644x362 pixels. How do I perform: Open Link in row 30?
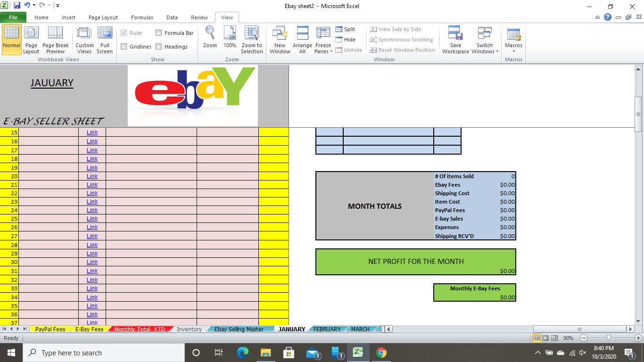pyautogui.click(x=92, y=262)
